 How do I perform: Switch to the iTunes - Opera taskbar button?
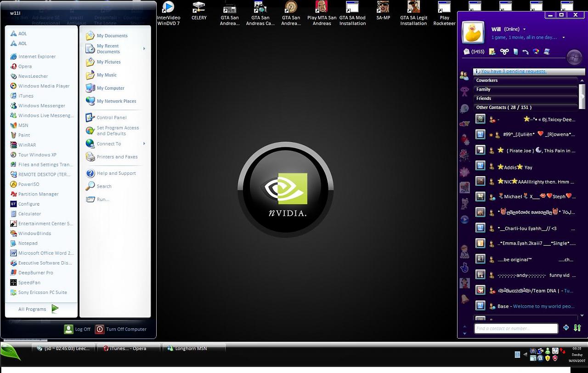click(x=129, y=348)
